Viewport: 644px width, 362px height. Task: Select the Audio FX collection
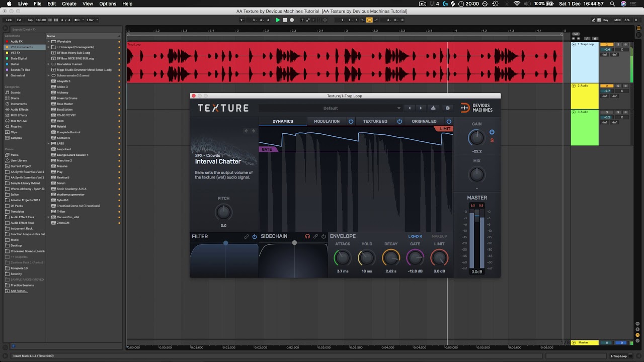point(16,41)
